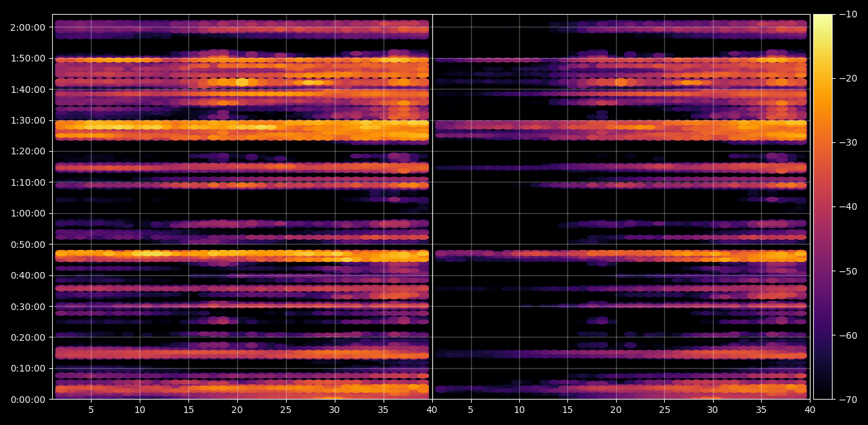Click the 2:00:00 y-axis time label
Screen dimensions: 868x425
pyautogui.click(x=28, y=27)
